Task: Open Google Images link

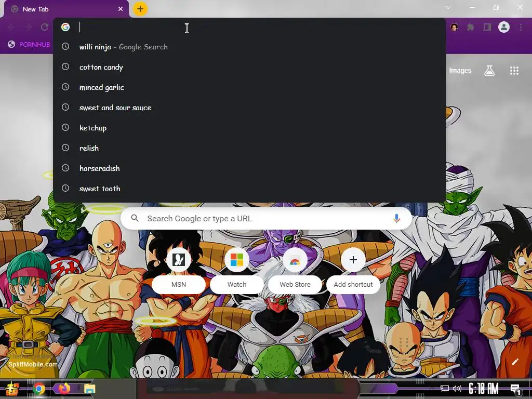Action: [x=460, y=71]
